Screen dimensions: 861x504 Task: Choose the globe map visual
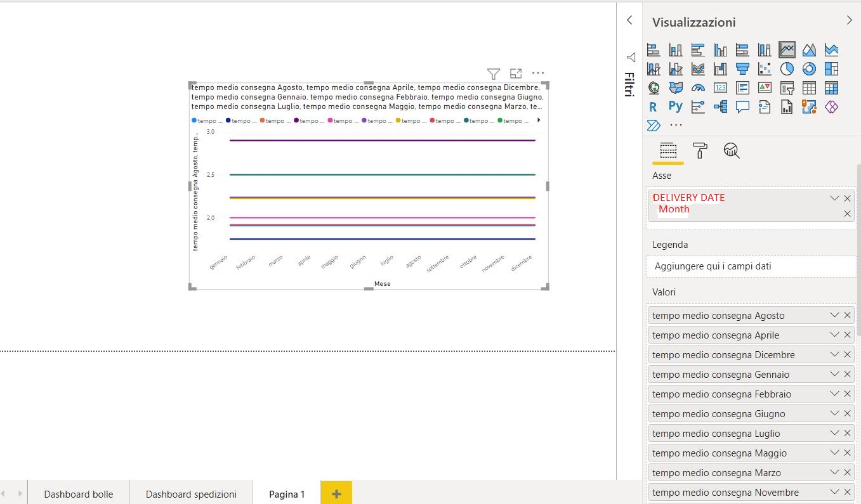coord(654,87)
